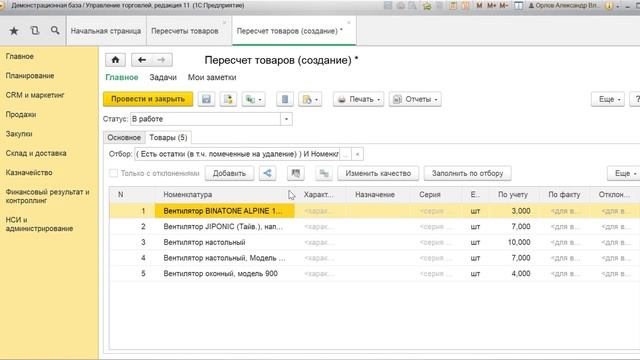Click the Статус field showing В работе
The image size is (640, 360).
205,119
